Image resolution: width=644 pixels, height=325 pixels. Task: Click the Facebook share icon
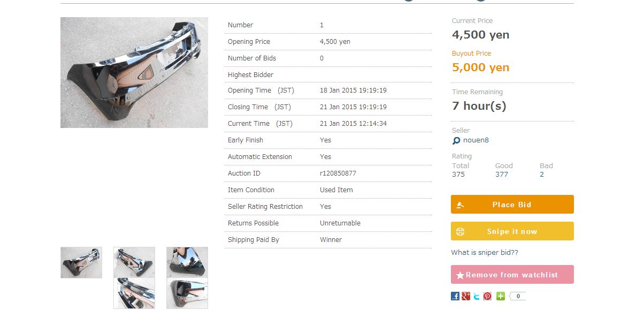[x=455, y=296]
